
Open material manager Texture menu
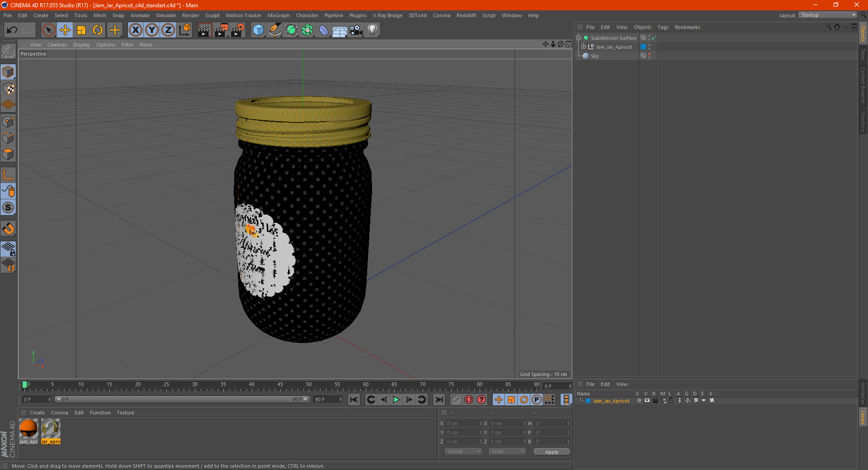(126, 413)
